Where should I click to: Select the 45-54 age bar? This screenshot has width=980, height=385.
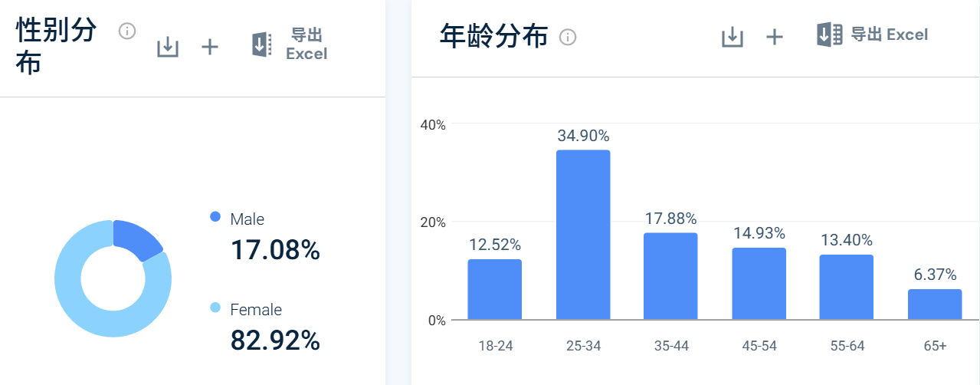click(759, 284)
